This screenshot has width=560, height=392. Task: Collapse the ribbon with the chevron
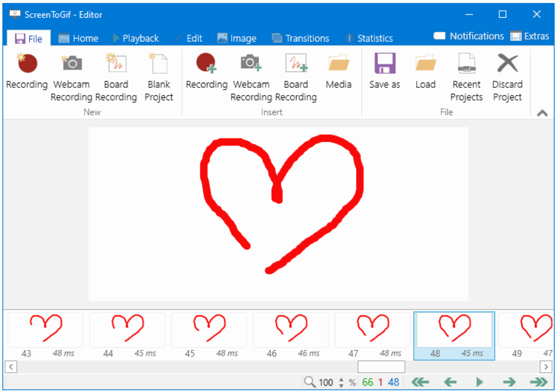(x=542, y=113)
